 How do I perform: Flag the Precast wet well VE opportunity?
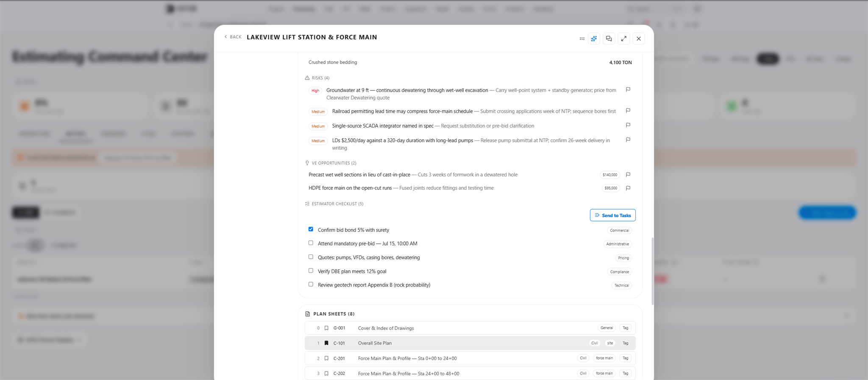click(x=628, y=175)
